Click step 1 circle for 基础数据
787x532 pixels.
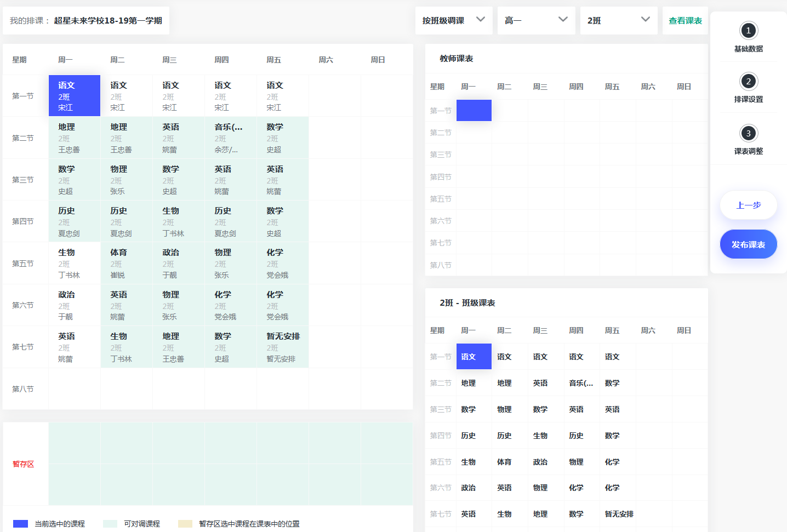pyautogui.click(x=748, y=31)
